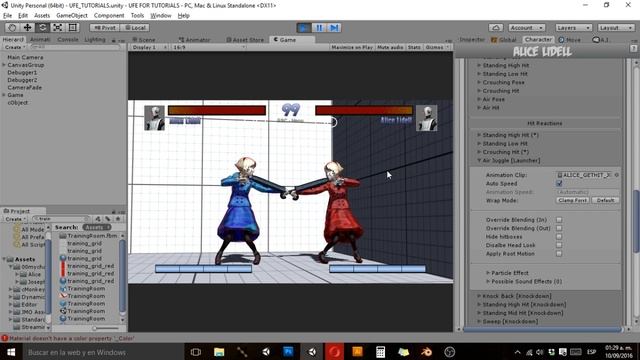Click the search by type icon in the Project panel
The width and height of the screenshot is (640, 360).
tap(98, 219)
